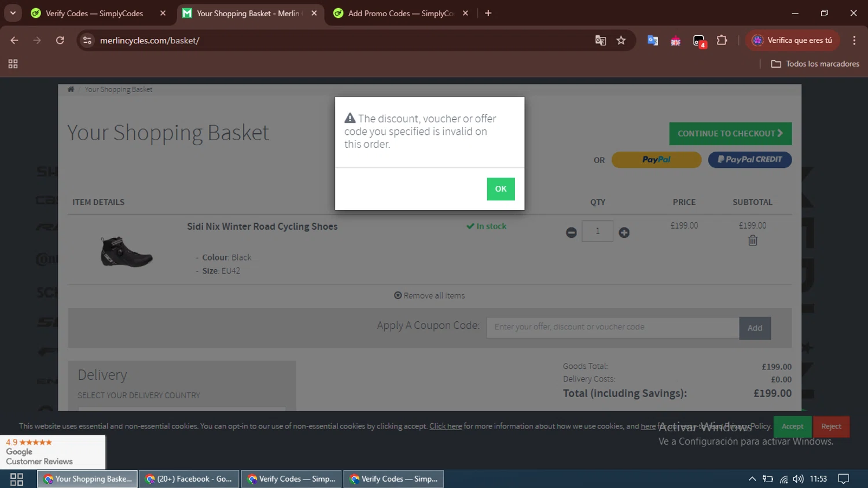Open 'Todos los marcadores' folder

click(x=815, y=64)
